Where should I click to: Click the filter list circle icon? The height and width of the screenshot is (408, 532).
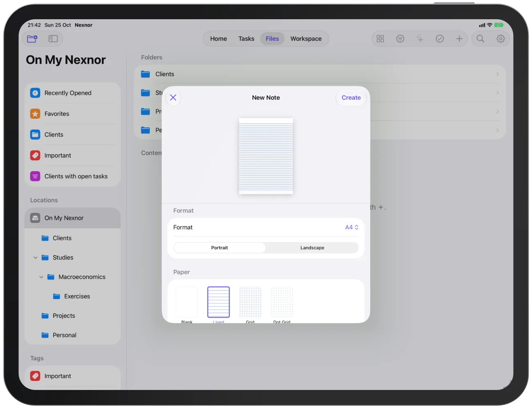(x=400, y=38)
